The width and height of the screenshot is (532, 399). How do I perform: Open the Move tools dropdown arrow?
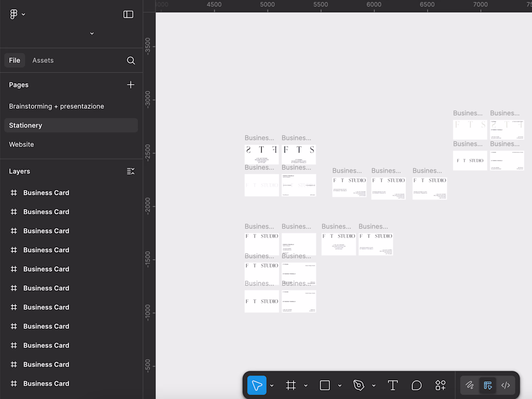coord(272,385)
